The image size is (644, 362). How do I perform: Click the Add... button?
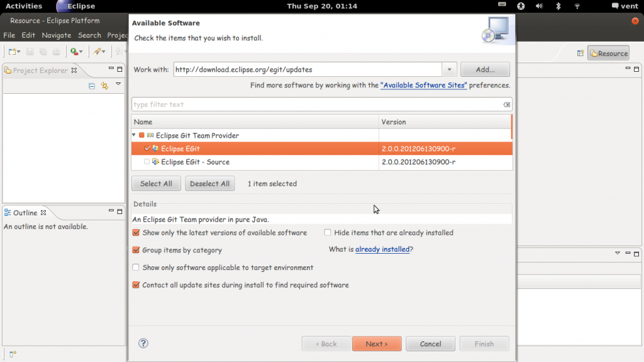pyautogui.click(x=485, y=69)
